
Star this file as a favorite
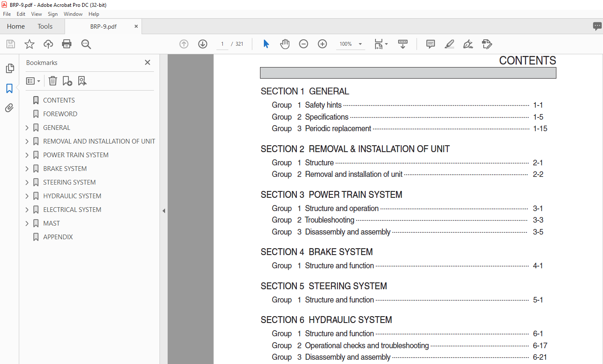click(x=30, y=44)
